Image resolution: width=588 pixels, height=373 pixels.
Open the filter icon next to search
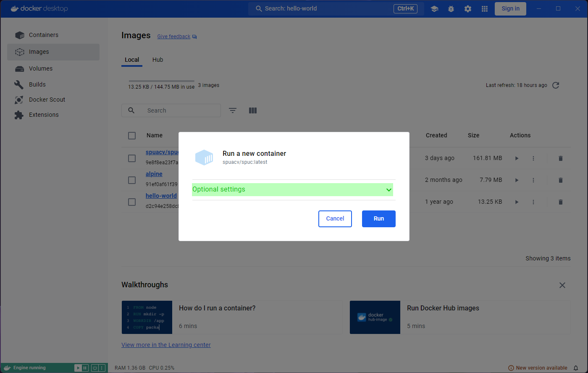pyautogui.click(x=233, y=110)
